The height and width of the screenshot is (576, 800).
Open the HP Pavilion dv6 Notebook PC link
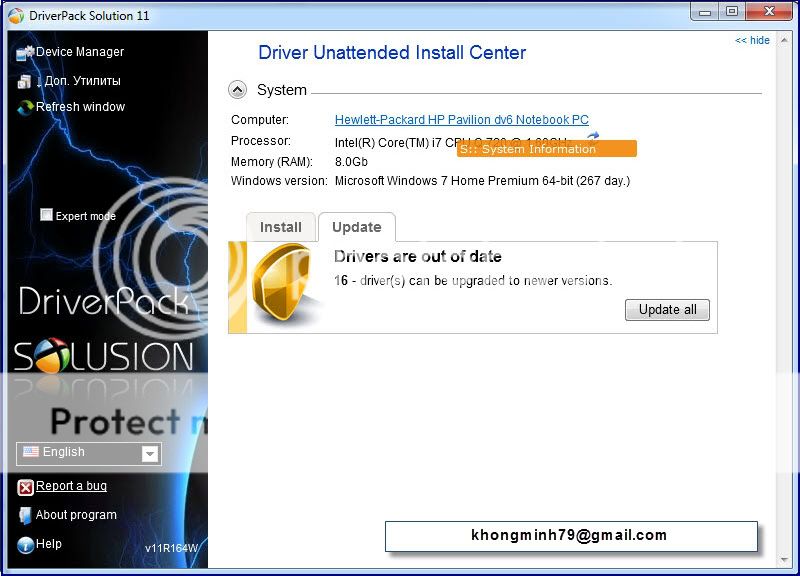(x=462, y=120)
